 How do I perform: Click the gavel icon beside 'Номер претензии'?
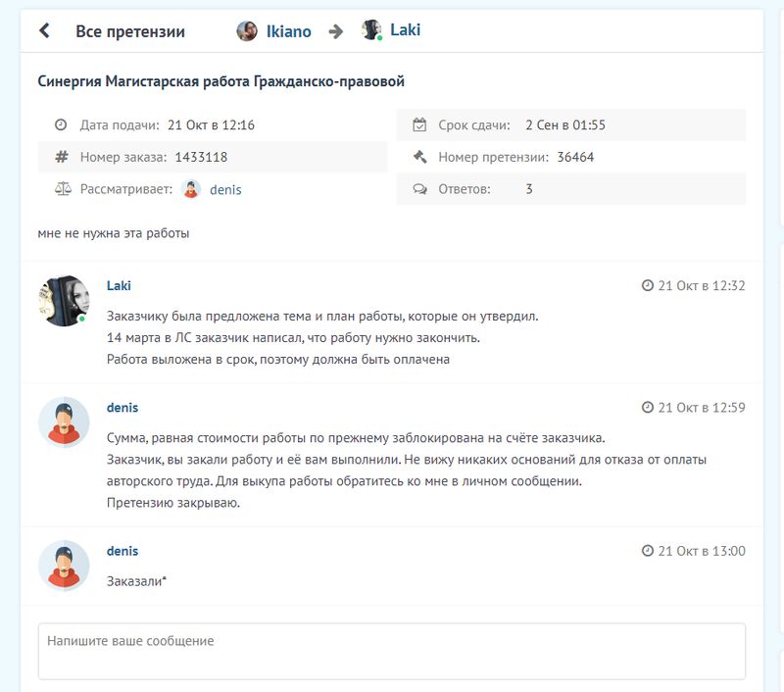click(419, 157)
